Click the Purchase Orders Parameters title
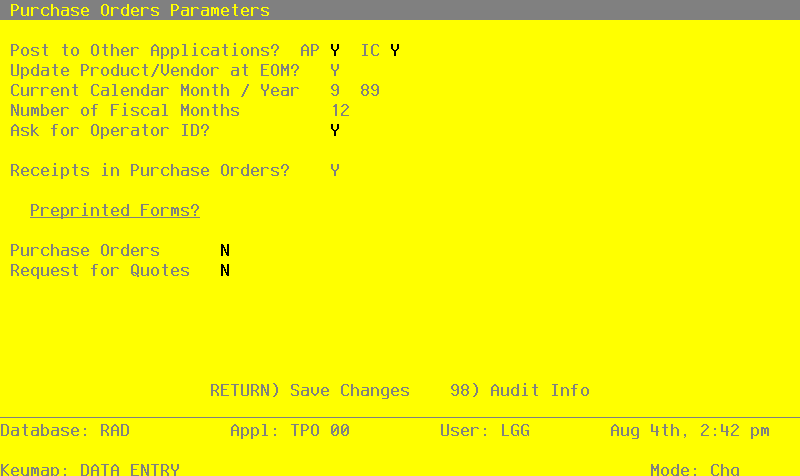Screen dimensions: 800x476 [140, 10]
